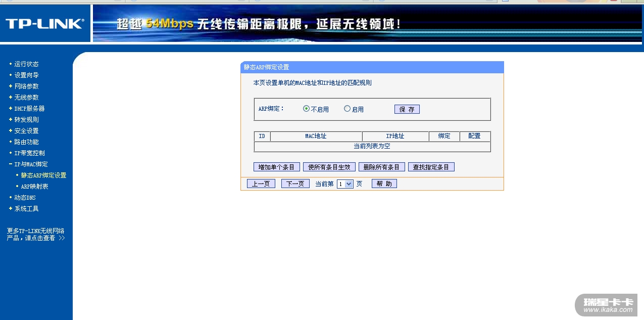Click the IP地址 column header

[395, 136]
